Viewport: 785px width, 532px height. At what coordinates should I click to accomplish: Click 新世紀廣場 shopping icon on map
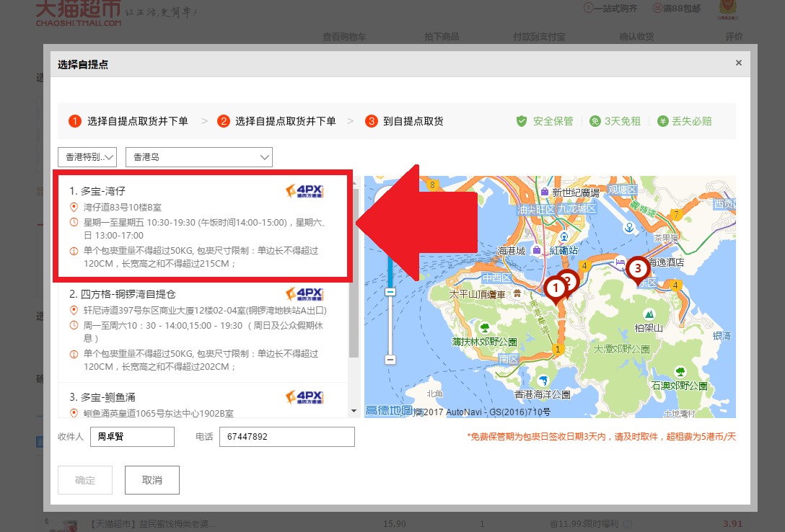pos(545,192)
